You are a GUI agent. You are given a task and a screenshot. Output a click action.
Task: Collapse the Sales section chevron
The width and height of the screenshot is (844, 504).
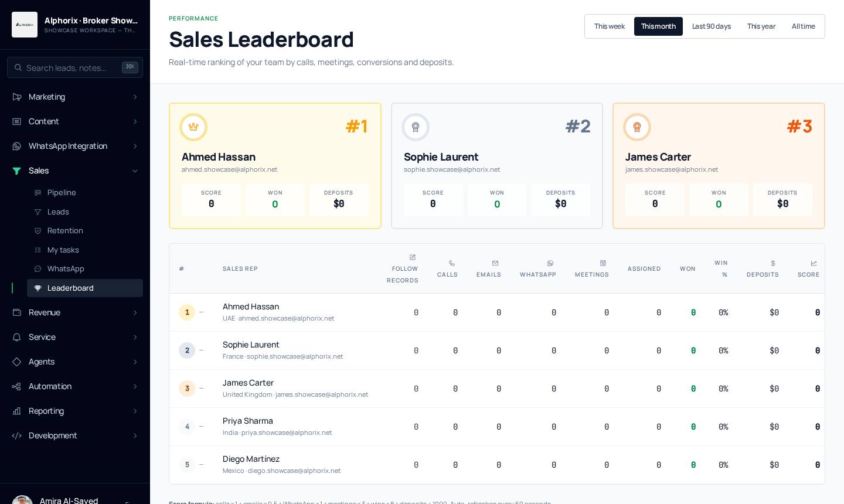point(135,171)
